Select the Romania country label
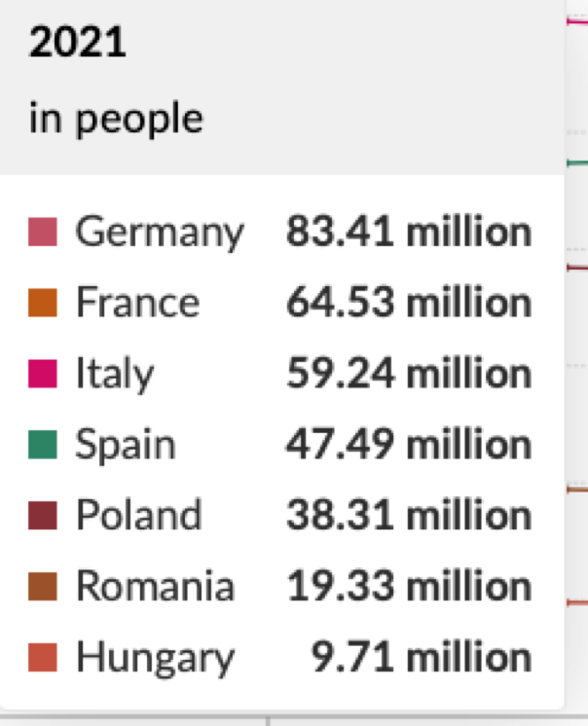 coord(155,587)
